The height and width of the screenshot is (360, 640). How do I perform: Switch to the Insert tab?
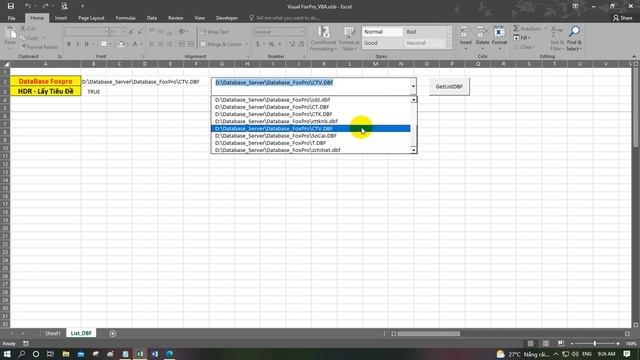pyautogui.click(x=61, y=18)
